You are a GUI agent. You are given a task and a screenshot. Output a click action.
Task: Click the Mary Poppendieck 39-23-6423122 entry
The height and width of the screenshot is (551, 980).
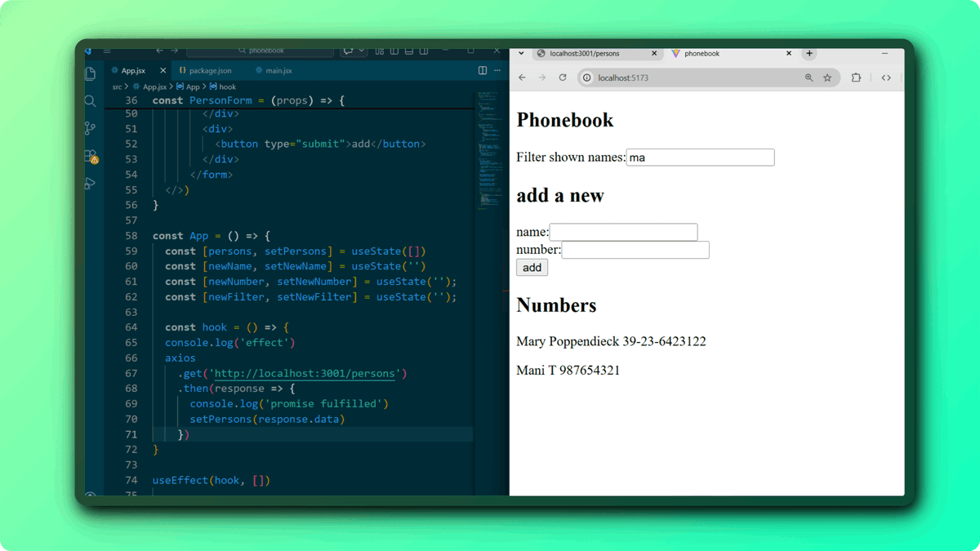point(611,341)
